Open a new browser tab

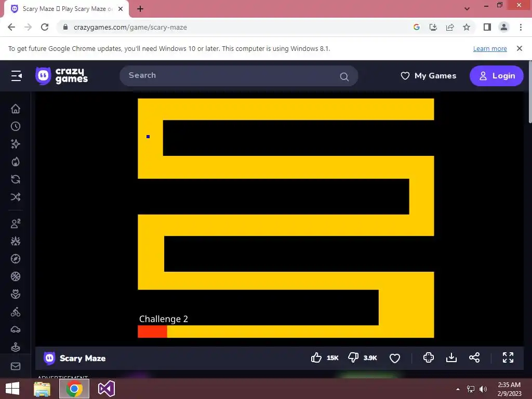tap(140, 9)
